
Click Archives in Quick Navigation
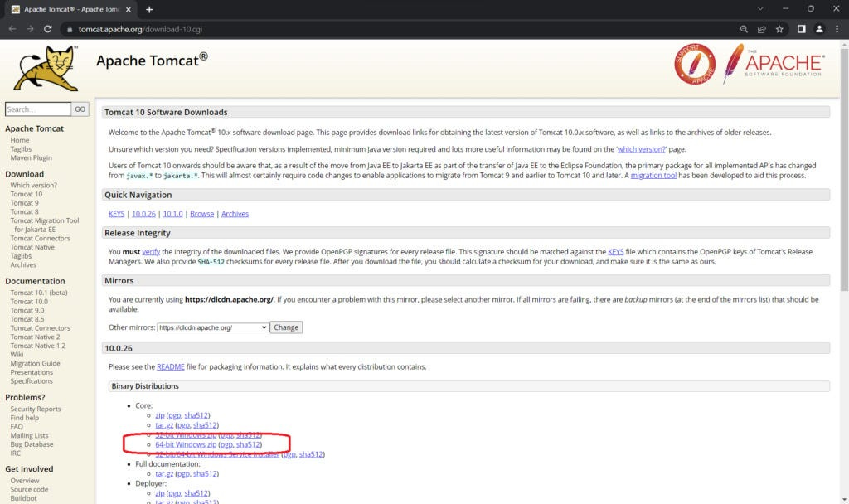235,214
